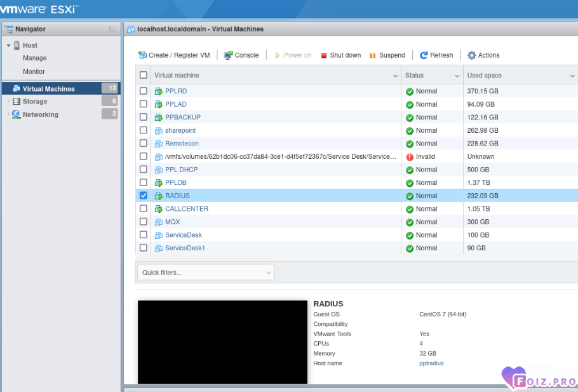Click the Storage count badge 6
The width and height of the screenshot is (578, 392).
[x=110, y=101]
